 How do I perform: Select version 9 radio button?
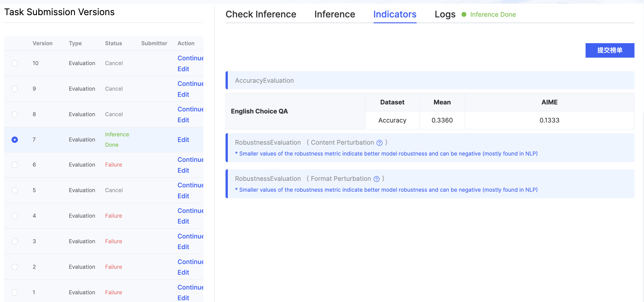click(15, 89)
